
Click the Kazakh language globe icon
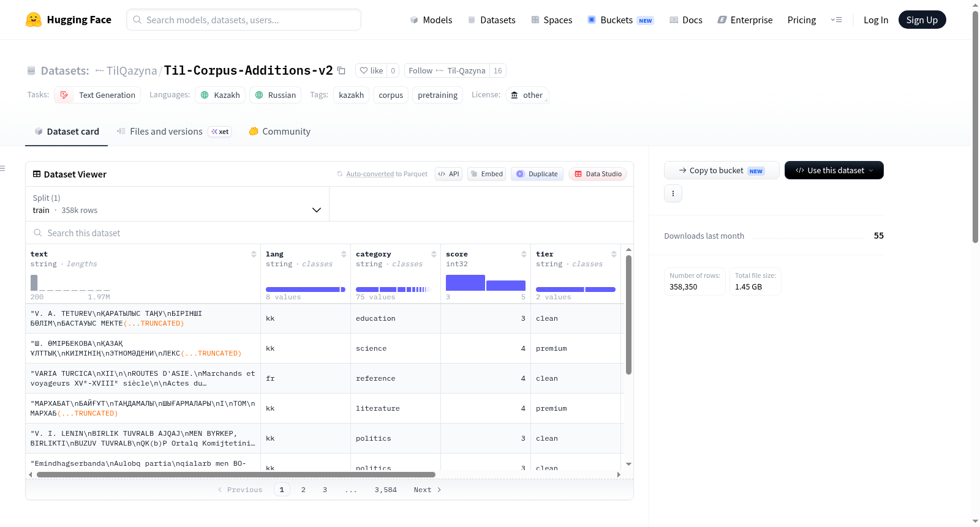(x=205, y=95)
